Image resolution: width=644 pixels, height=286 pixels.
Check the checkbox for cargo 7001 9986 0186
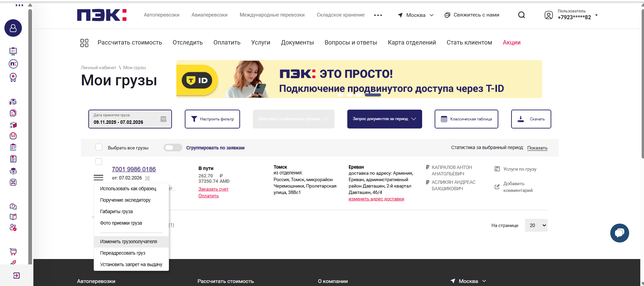pyautogui.click(x=99, y=162)
